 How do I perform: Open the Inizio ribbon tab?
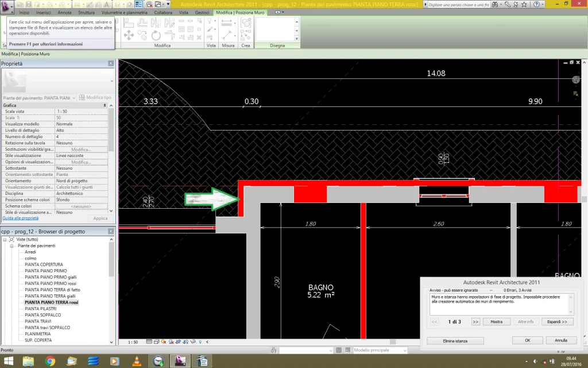[24, 13]
